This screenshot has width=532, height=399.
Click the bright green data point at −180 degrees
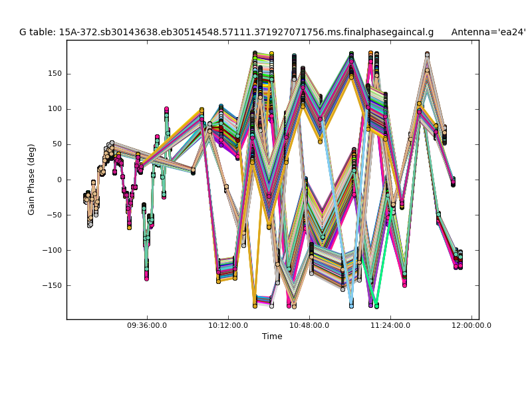pyautogui.click(x=376, y=305)
